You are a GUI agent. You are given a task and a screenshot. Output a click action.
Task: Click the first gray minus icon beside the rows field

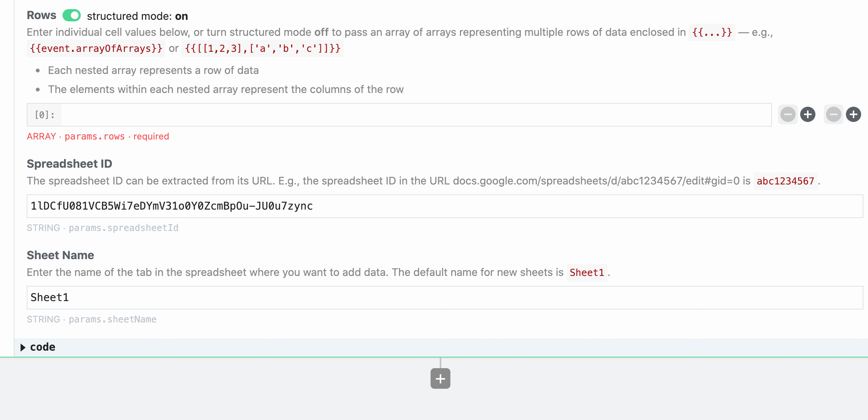[788, 114]
